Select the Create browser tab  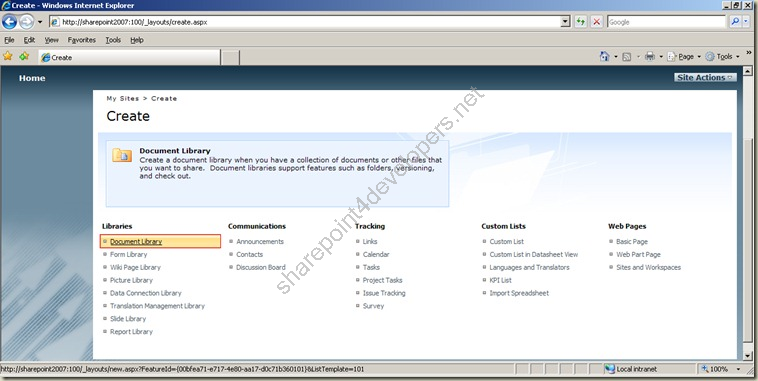pyautogui.click(x=129, y=57)
